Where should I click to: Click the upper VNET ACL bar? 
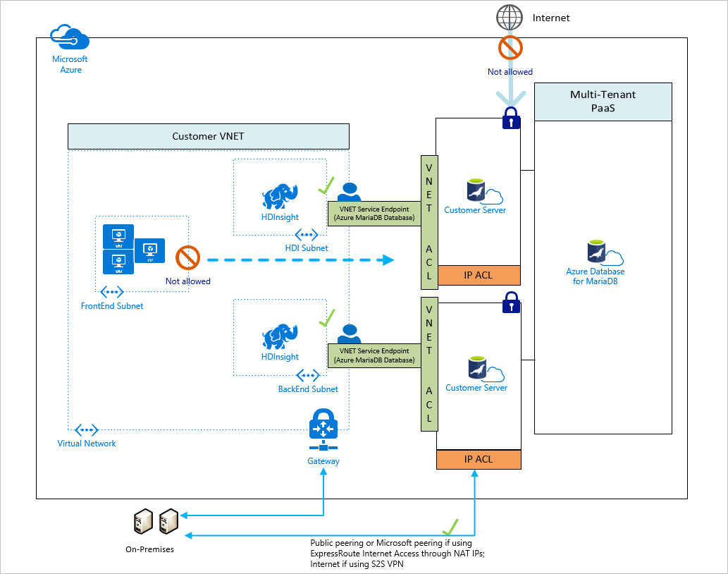(x=429, y=222)
